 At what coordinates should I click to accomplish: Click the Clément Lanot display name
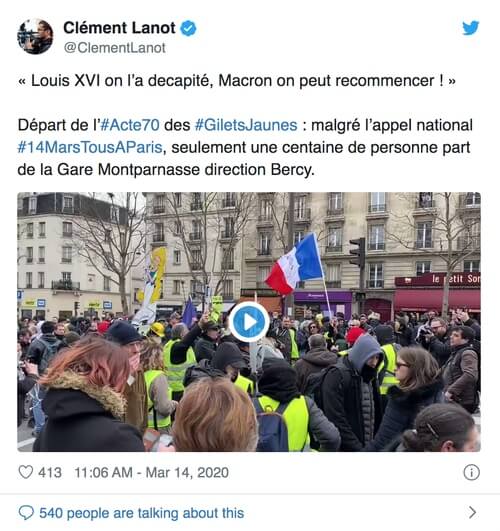click(120, 28)
